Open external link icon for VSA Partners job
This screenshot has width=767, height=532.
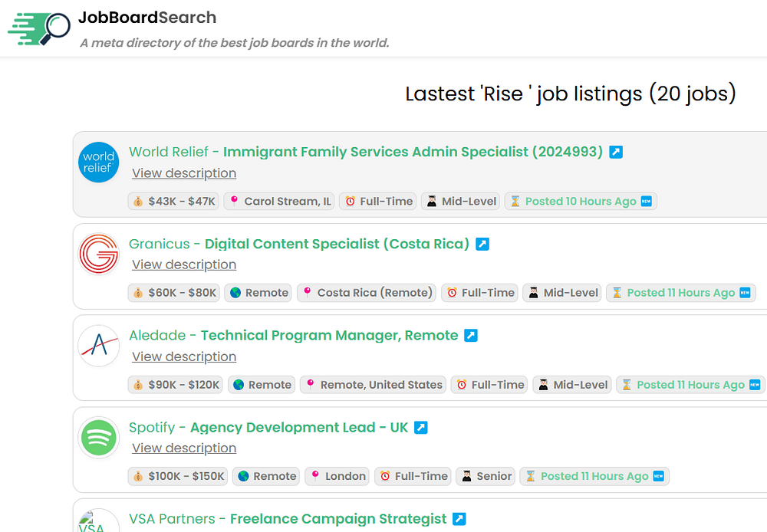click(x=459, y=519)
